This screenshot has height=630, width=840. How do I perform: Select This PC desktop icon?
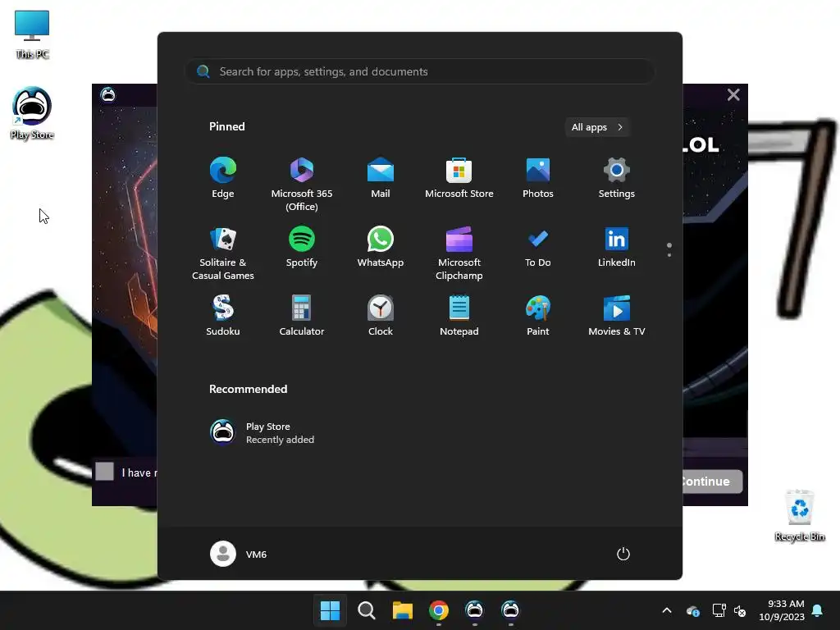pos(32,34)
